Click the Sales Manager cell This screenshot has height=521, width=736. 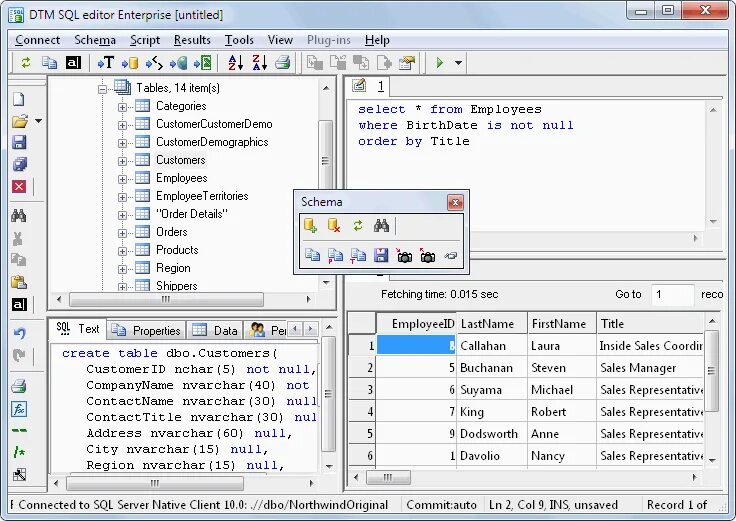pos(651,368)
